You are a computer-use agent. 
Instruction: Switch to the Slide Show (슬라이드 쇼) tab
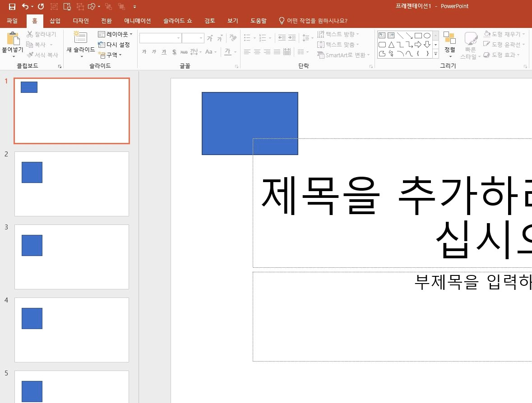(x=177, y=21)
